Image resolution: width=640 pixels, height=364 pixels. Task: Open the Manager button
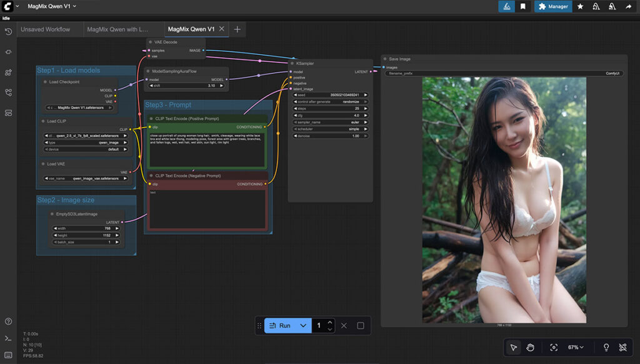click(552, 6)
